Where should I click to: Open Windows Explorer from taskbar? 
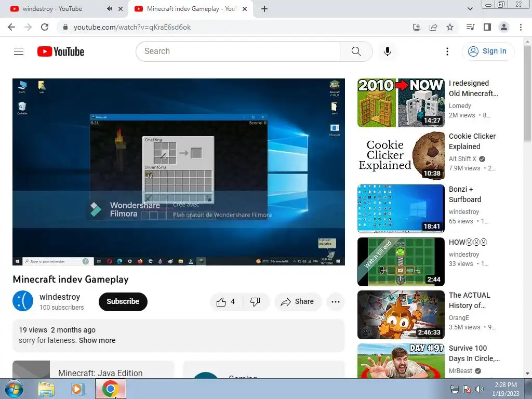46,389
